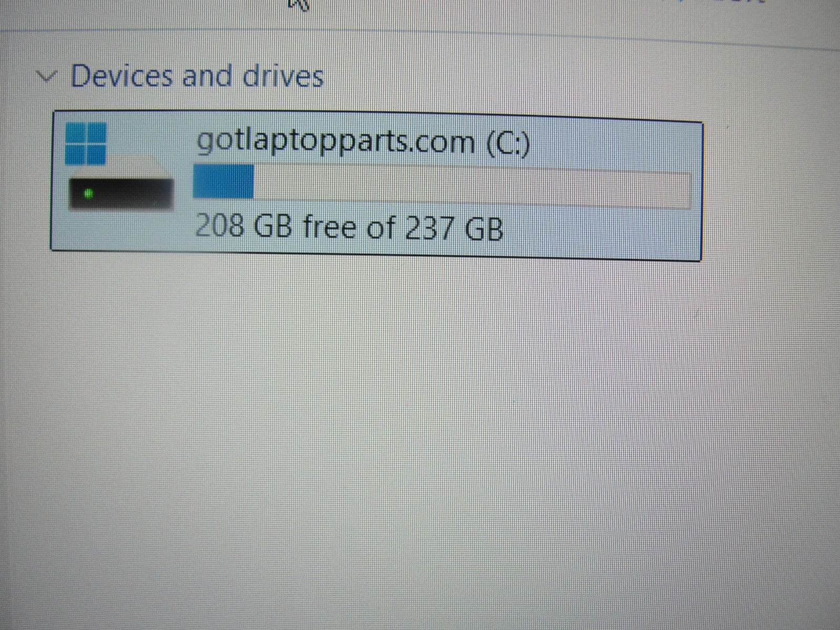Click the separator line above Devices and drives
This screenshot has width=840, height=630.
[x=420, y=39]
